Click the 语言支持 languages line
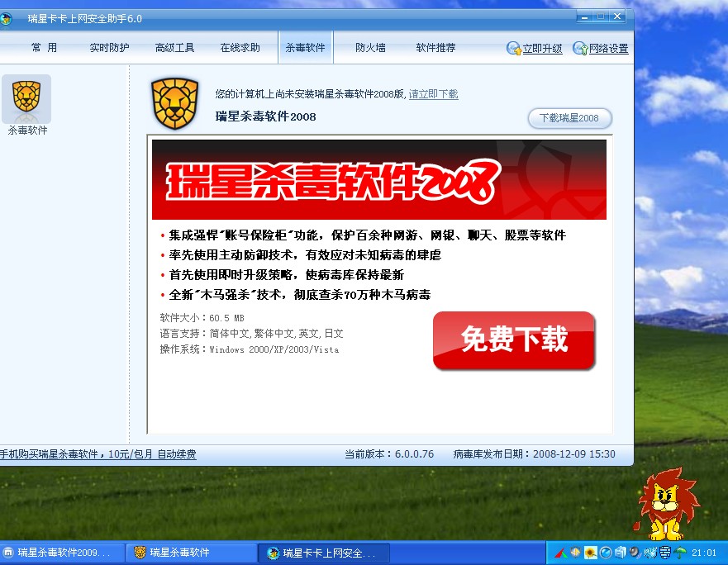Viewport: 728px width, 565px height. 252,334
